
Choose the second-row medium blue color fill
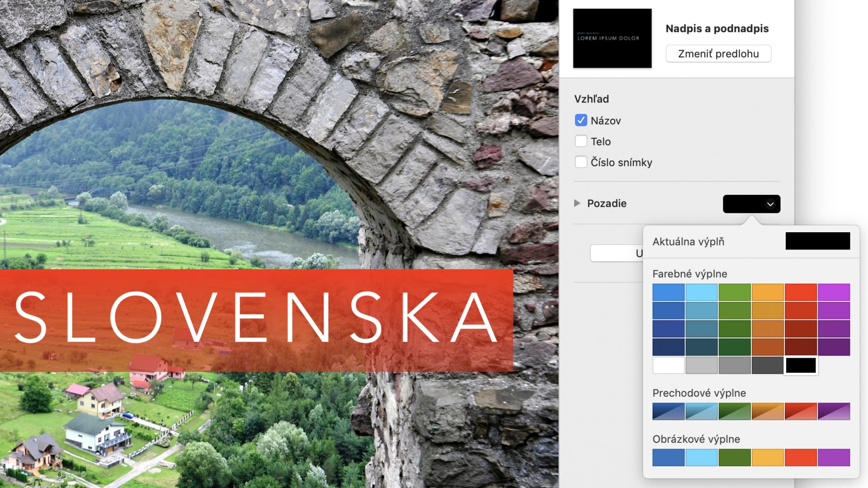668,310
